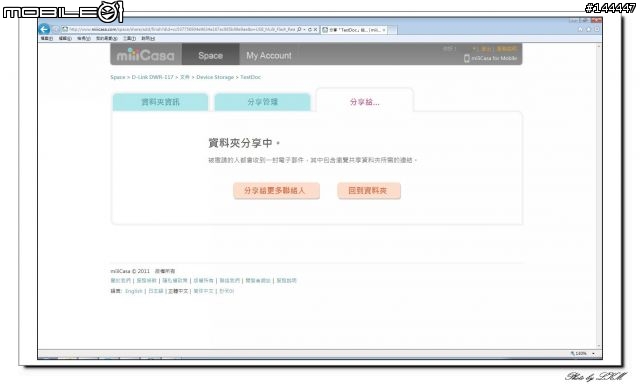The width and height of the screenshot is (640, 388).
Task: Open the 說明(H) menu
Action: pos(148,38)
